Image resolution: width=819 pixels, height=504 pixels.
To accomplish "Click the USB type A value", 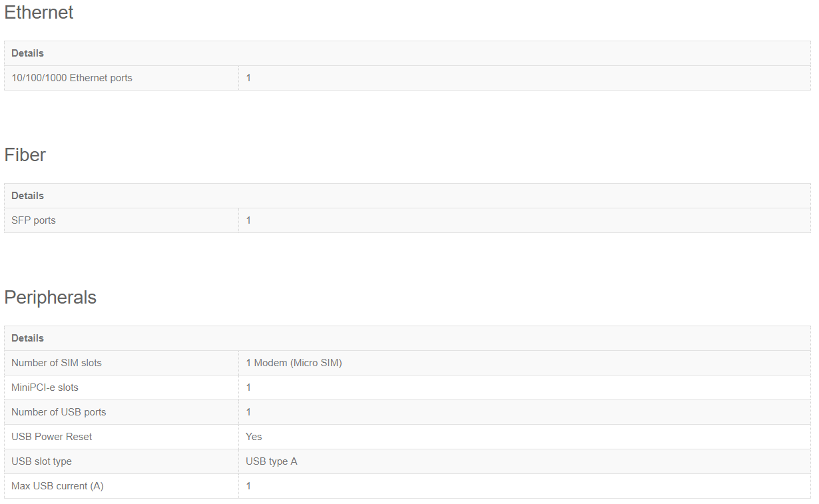I will coord(272,461).
